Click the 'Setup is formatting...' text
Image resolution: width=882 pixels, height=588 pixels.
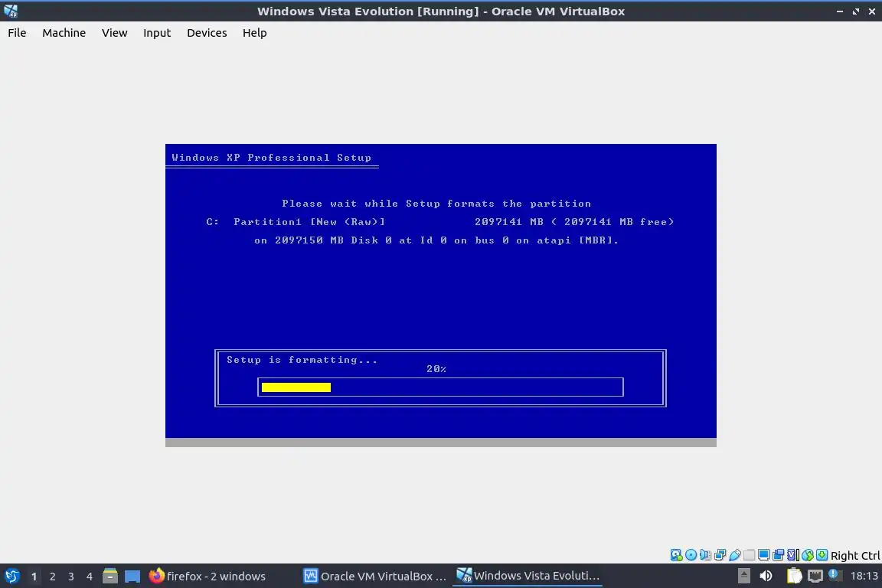(302, 360)
